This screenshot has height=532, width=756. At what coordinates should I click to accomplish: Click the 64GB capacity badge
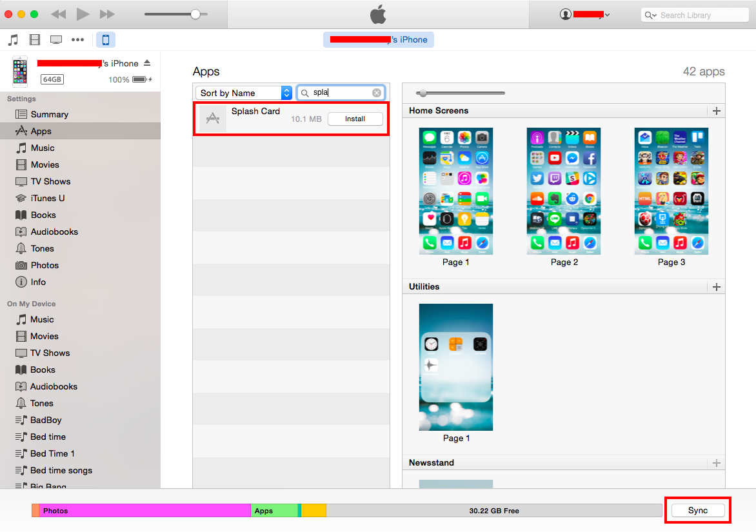point(52,79)
